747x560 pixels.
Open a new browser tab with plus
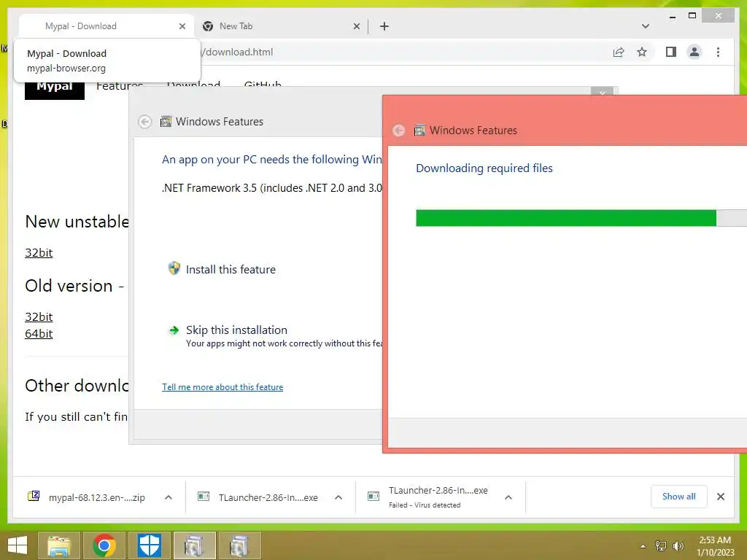coord(384,26)
